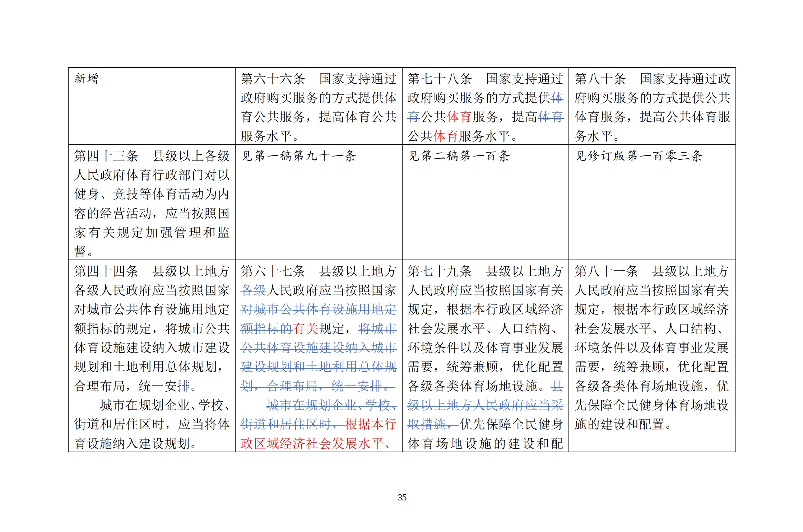Click the red inserted '有关' text
Screen dimensions: 803x532
coord(306,328)
